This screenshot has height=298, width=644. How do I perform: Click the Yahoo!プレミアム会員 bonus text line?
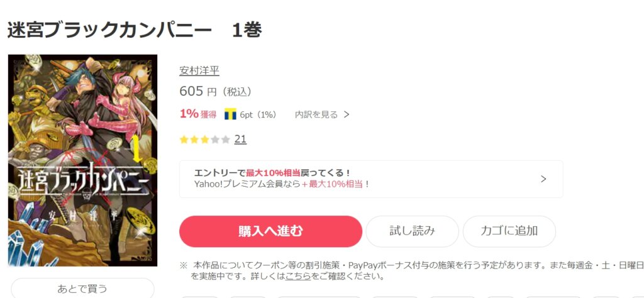(282, 184)
